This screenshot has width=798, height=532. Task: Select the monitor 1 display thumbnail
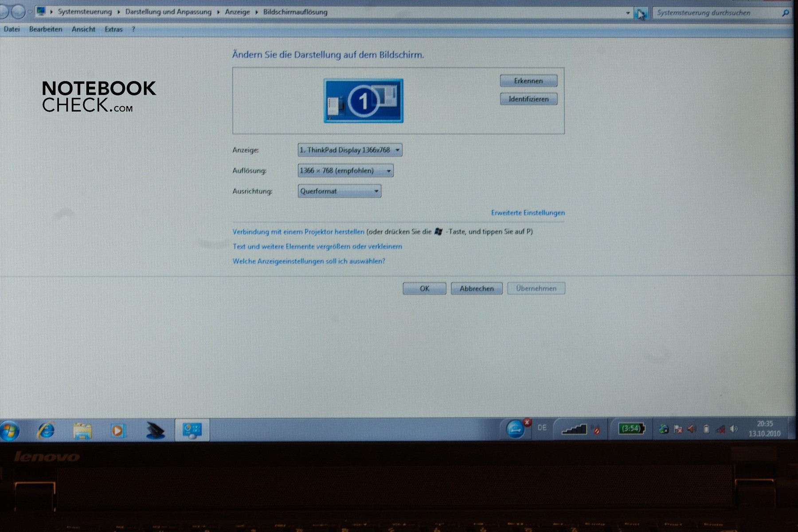[x=364, y=101]
